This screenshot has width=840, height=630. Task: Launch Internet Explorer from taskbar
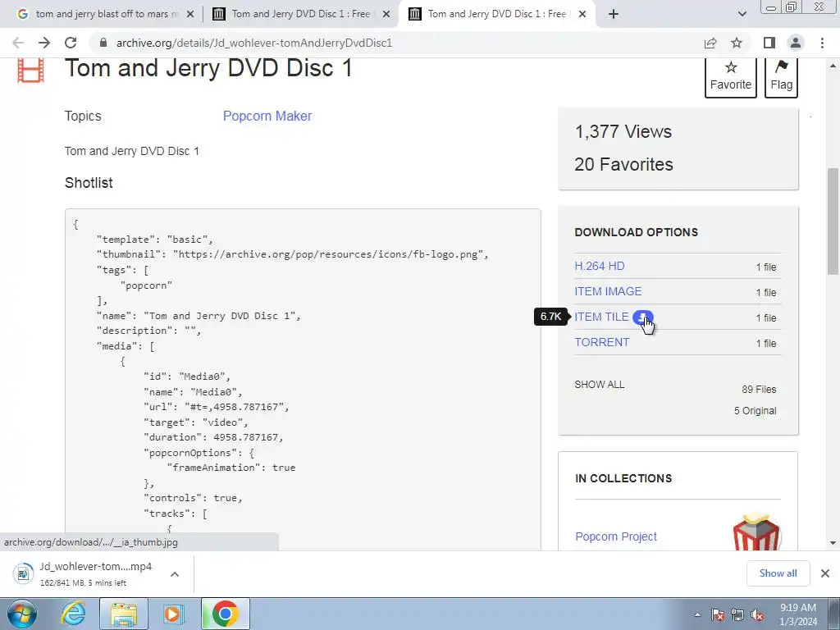[x=73, y=614]
